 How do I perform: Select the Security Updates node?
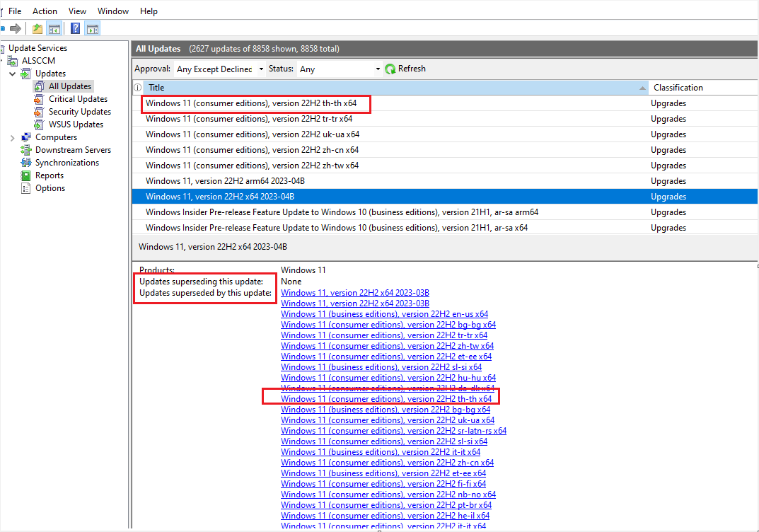pyautogui.click(x=80, y=111)
